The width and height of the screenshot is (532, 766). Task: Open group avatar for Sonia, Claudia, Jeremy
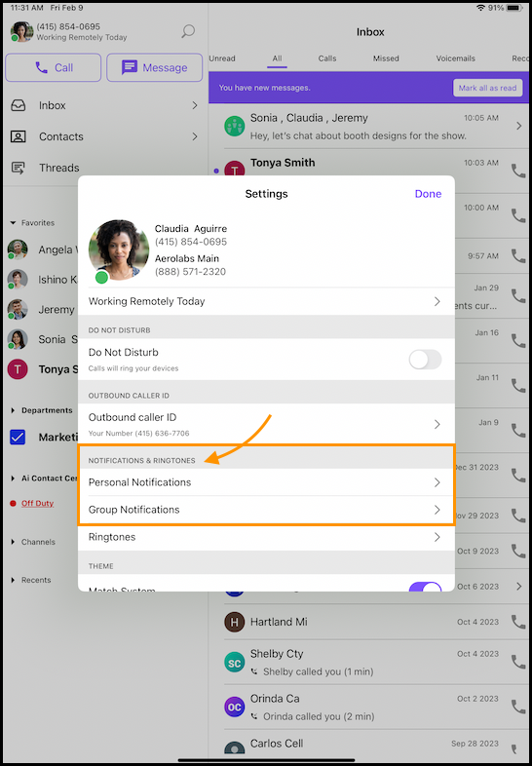(235, 127)
